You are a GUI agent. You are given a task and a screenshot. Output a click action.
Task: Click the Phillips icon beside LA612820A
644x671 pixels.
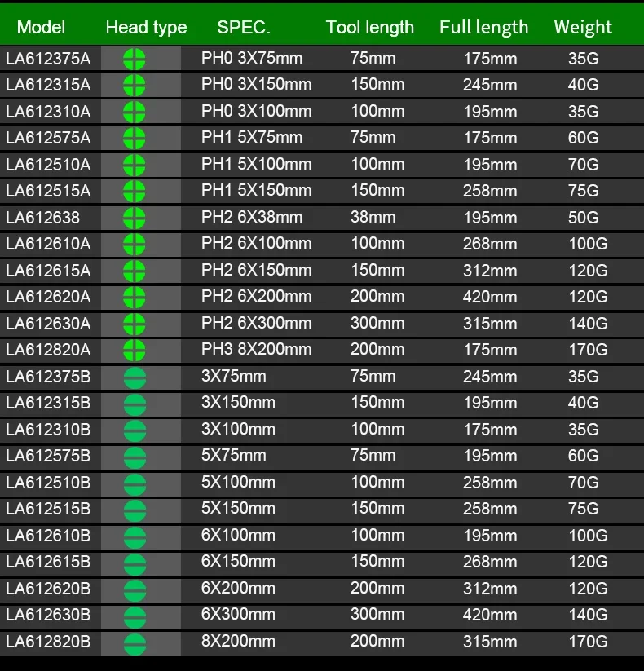coord(135,351)
